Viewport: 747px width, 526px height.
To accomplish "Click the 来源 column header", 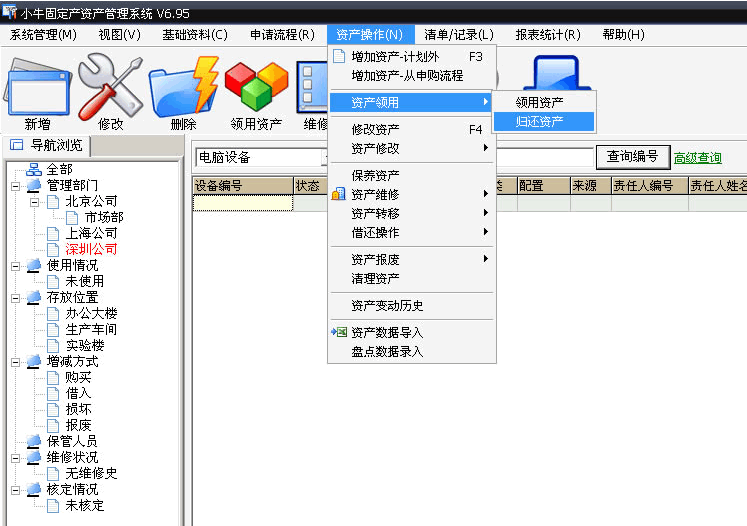I will click(x=591, y=185).
